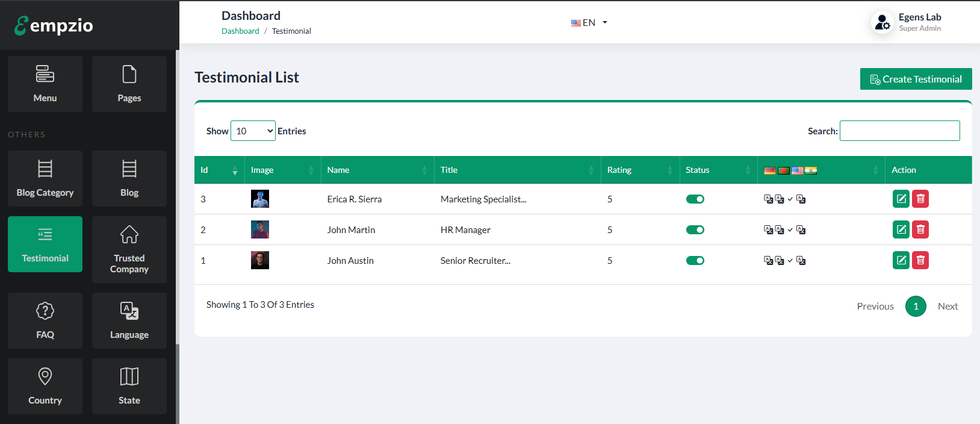Delete the John Martin testimonial

click(x=920, y=229)
